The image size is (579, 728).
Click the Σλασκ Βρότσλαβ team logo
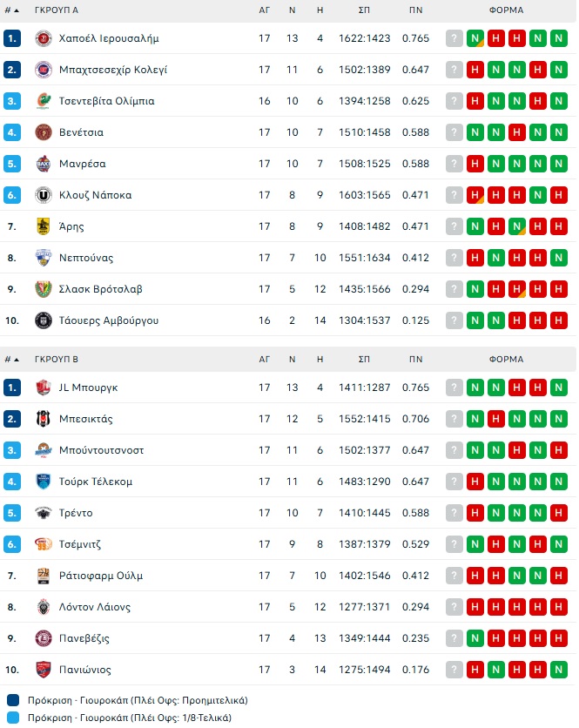pyautogui.click(x=44, y=289)
